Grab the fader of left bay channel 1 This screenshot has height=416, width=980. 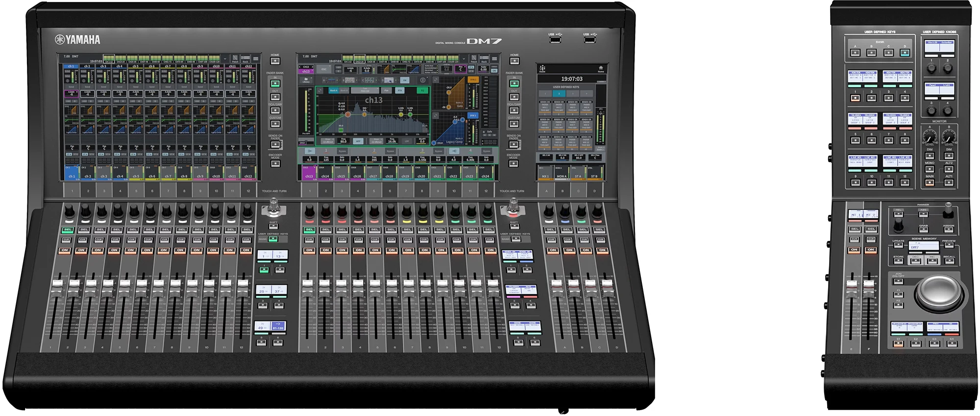tap(57, 288)
